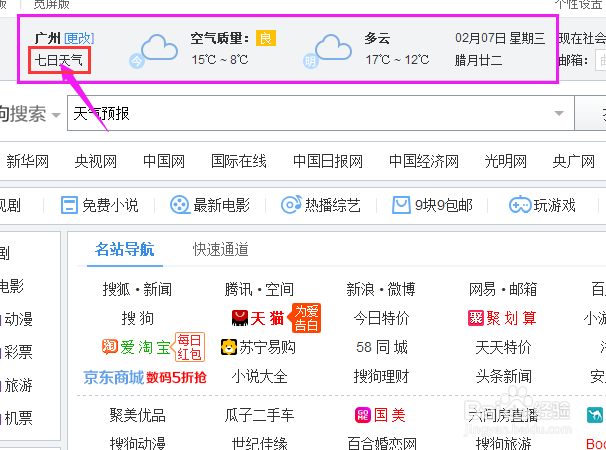Click the 免费小说 book icon
The image size is (606, 450).
pos(70,205)
